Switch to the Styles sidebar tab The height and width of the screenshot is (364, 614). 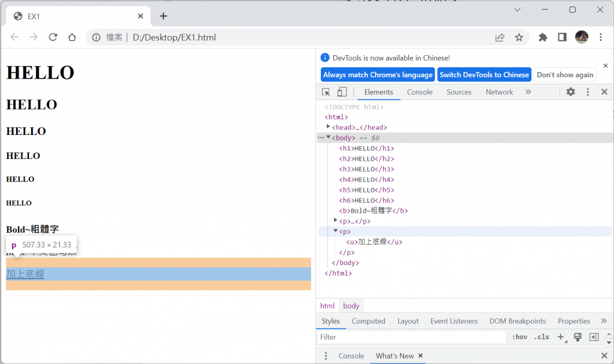pos(331,321)
